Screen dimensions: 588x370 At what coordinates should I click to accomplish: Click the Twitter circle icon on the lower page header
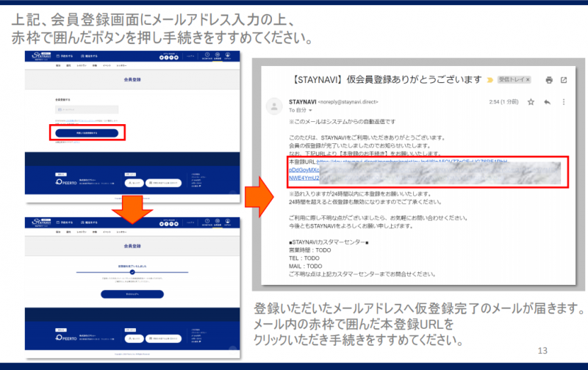tap(162, 224)
